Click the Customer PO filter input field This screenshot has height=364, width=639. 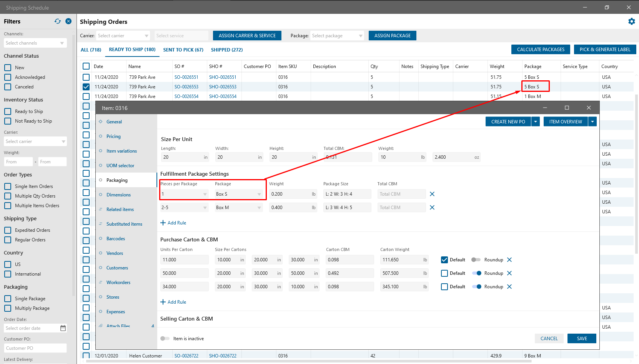(x=35, y=348)
